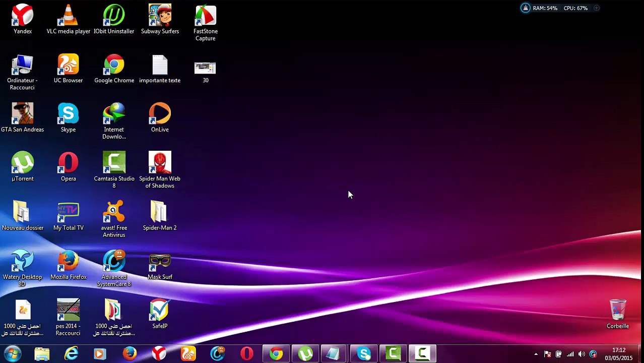The height and width of the screenshot is (363, 644).
Task: Show hidden system tray icons arrow
Action: 536,354
